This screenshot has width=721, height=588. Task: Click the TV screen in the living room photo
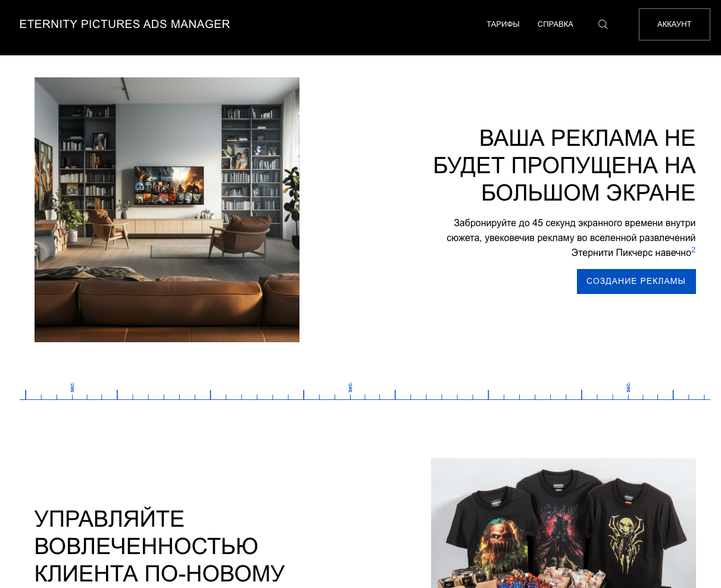click(169, 185)
